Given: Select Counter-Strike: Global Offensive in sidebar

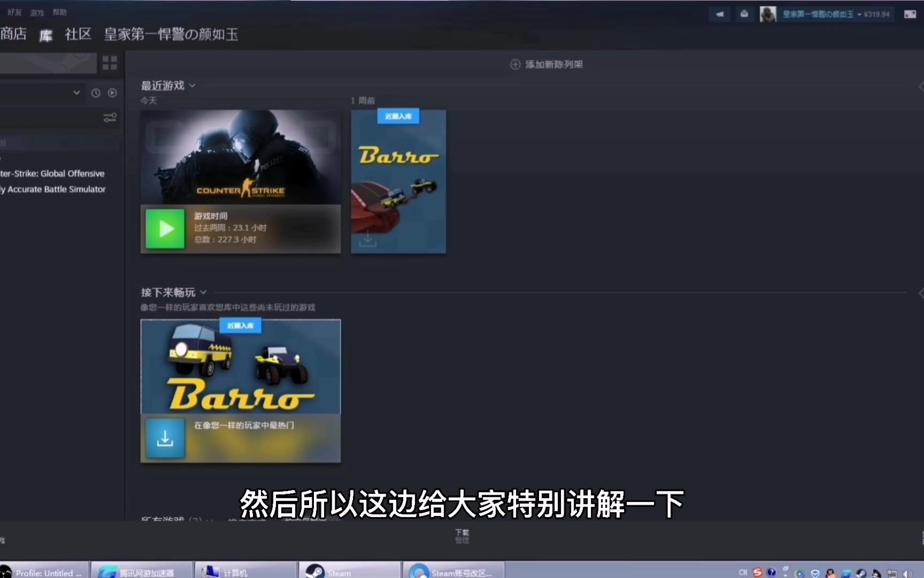Looking at the screenshot, I should (x=52, y=173).
